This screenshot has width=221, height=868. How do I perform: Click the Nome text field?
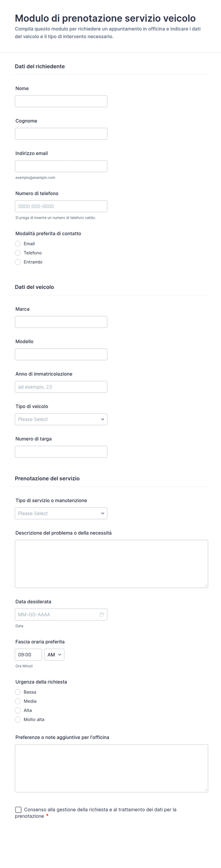[x=61, y=101]
